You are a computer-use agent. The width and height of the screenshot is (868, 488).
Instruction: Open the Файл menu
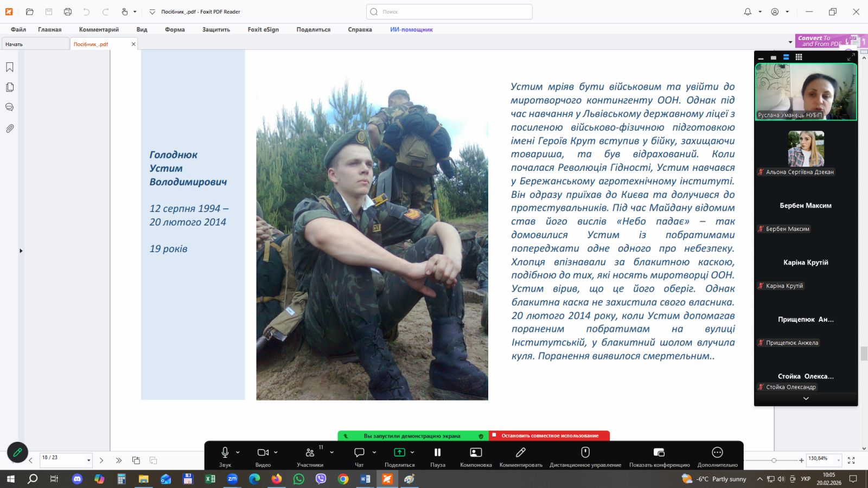coord(18,29)
